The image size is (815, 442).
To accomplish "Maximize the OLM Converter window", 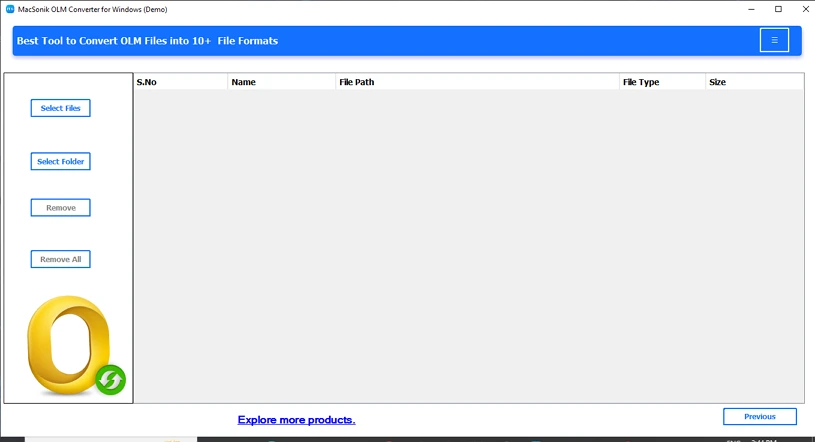I will click(x=778, y=9).
